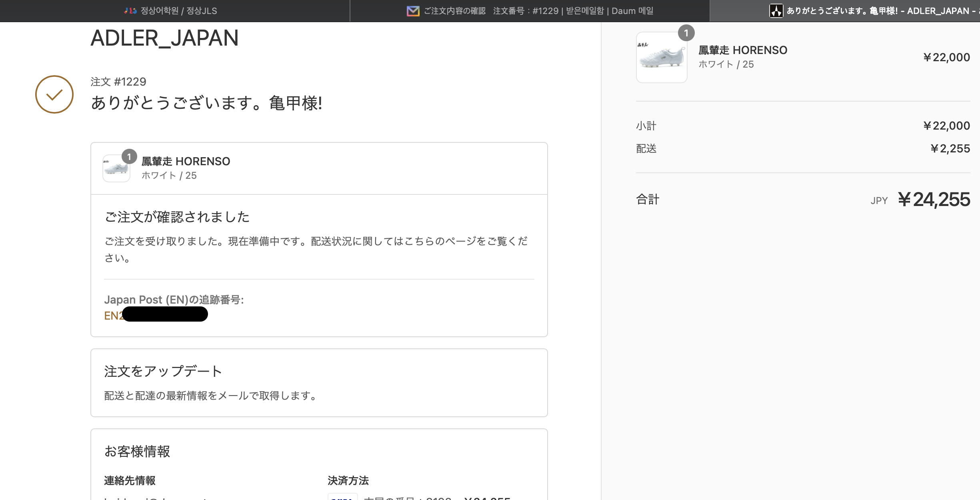This screenshot has width=980, height=500.
Task: Click the JLS favicon on first tab
Action: (x=130, y=11)
